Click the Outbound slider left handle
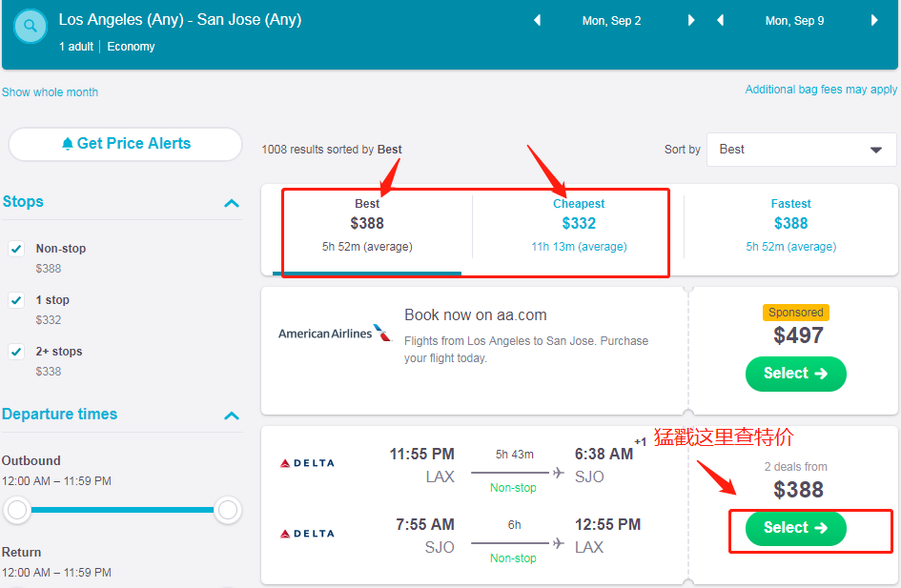Screen dimensions: 901x588 pos(17,510)
